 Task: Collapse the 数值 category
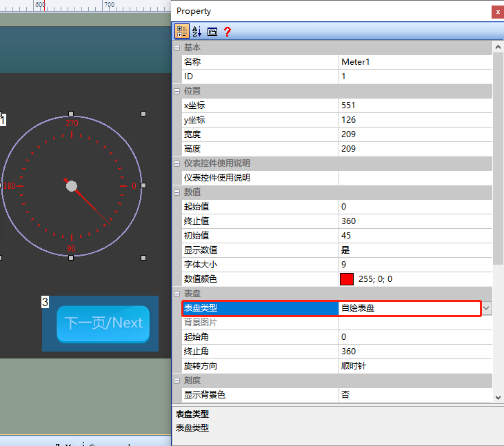pyautogui.click(x=177, y=192)
